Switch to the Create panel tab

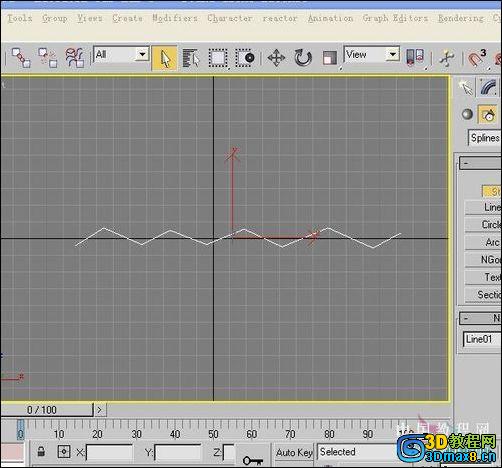coord(465,88)
